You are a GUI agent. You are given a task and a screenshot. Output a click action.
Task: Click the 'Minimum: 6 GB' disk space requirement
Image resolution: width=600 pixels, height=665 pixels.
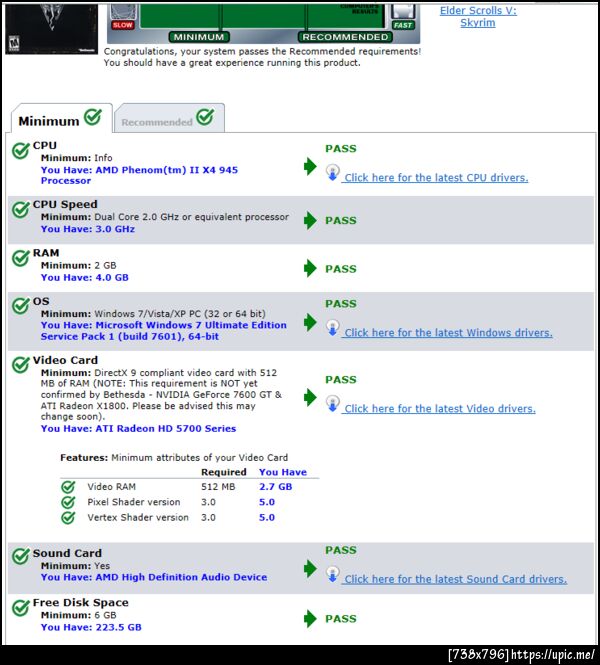coord(78,615)
